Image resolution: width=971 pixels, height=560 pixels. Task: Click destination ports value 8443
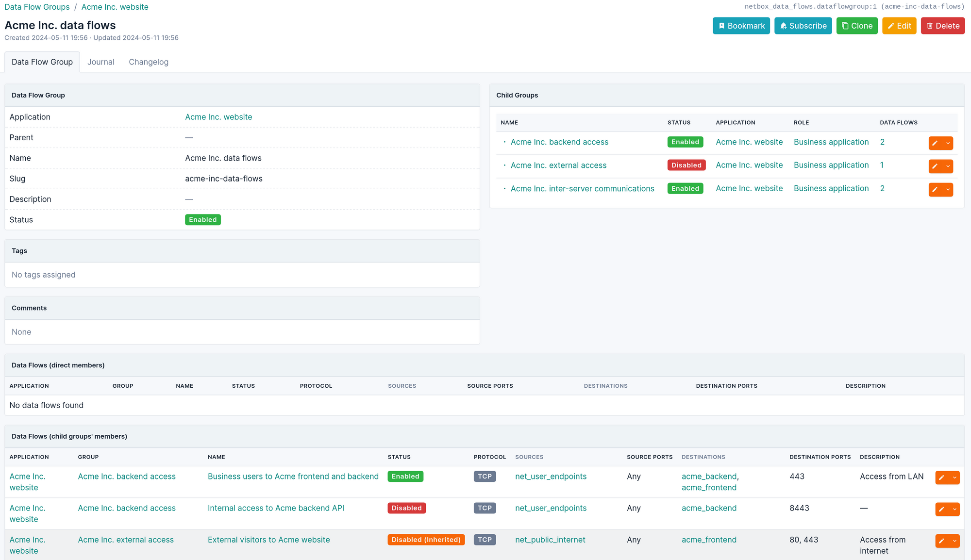click(799, 508)
